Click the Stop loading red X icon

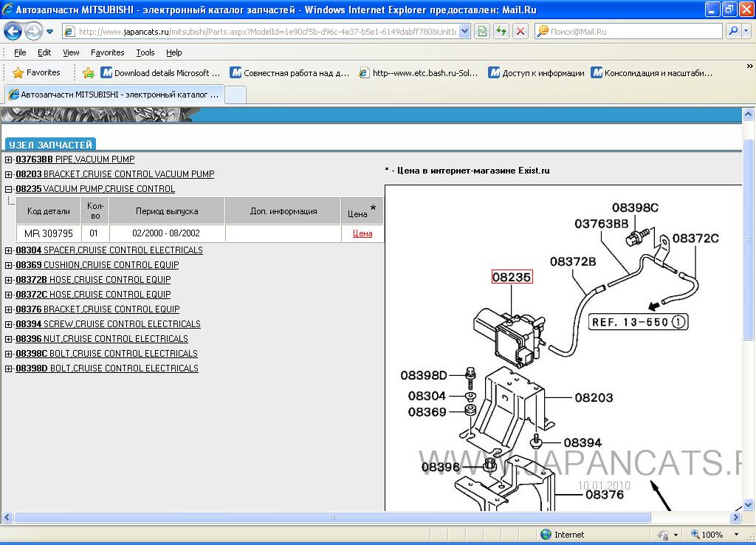click(520, 31)
